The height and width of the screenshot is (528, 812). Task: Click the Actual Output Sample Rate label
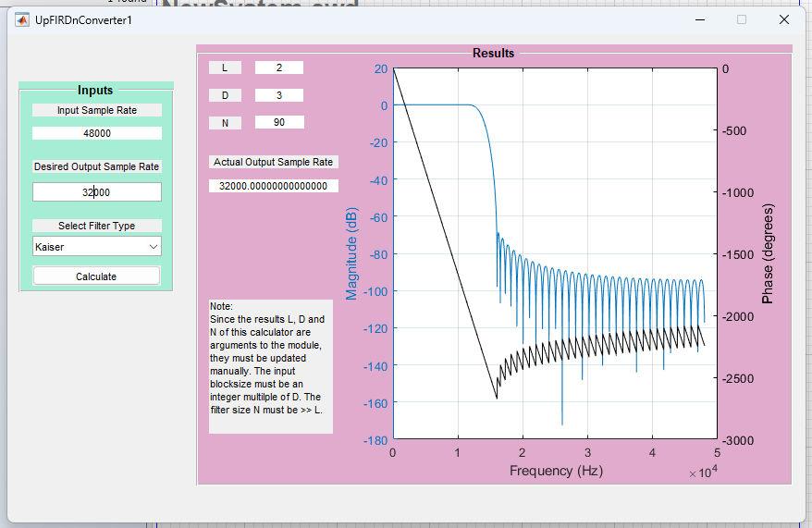point(273,162)
